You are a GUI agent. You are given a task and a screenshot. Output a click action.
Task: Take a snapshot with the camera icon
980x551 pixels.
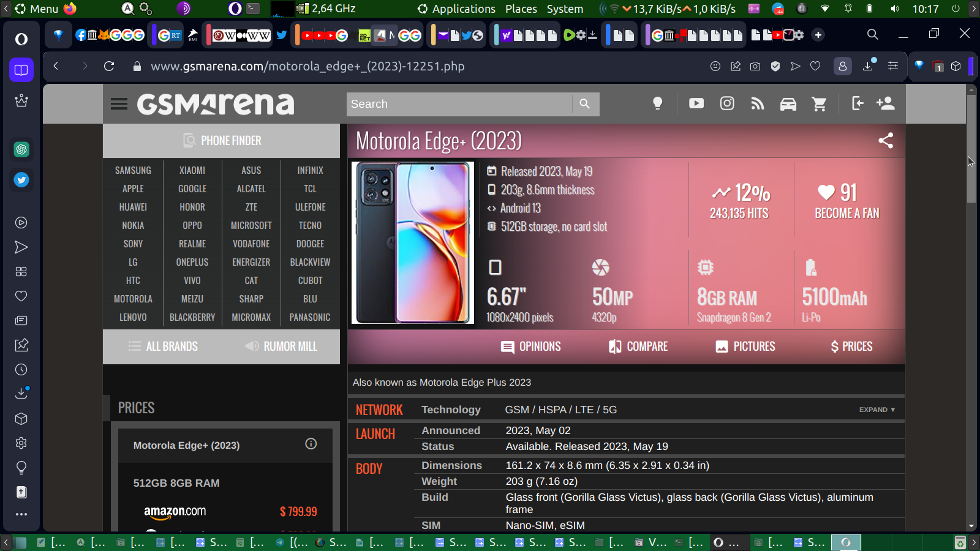[x=755, y=66]
